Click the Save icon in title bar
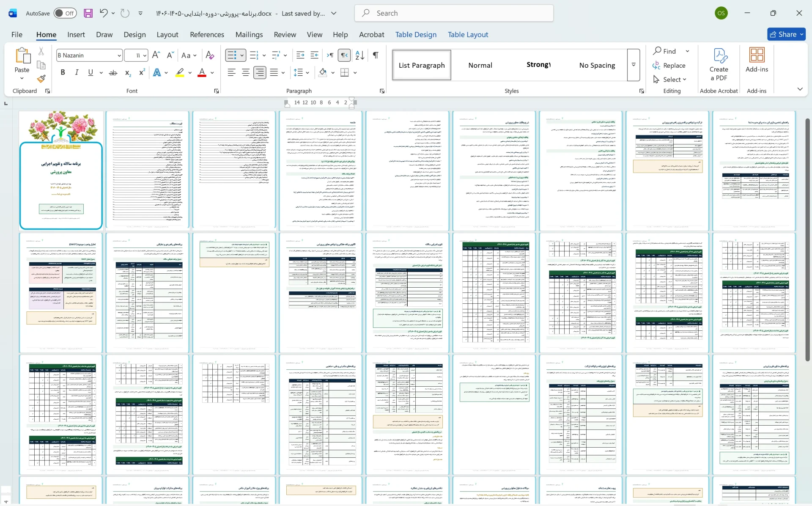The width and height of the screenshot is (812, 506). [88, 13]
